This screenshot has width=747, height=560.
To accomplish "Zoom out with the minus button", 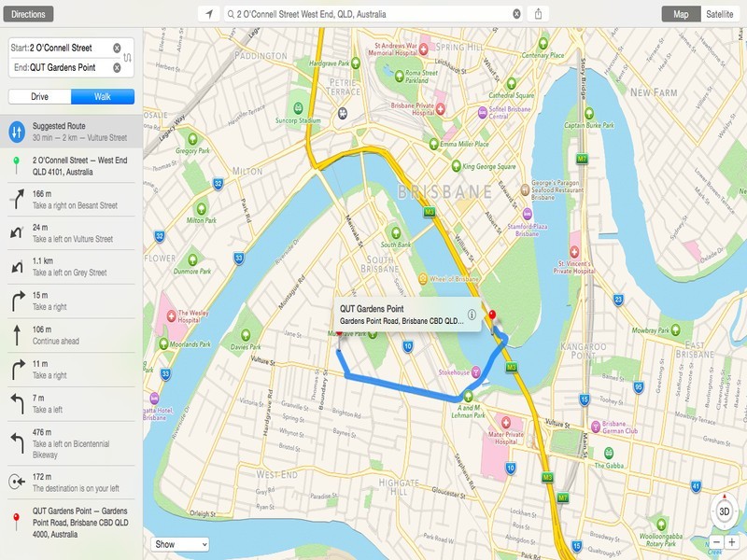I will click(717, 542).
